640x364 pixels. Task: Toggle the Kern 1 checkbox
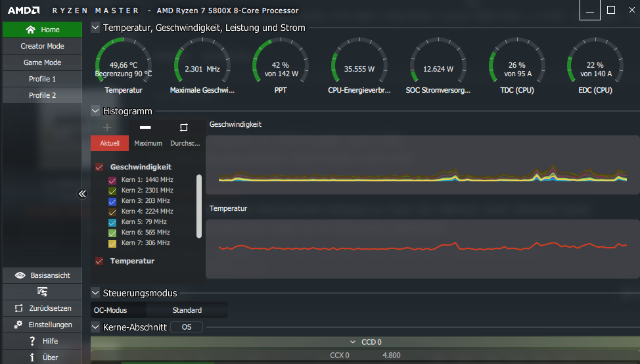tap(112, 181)
